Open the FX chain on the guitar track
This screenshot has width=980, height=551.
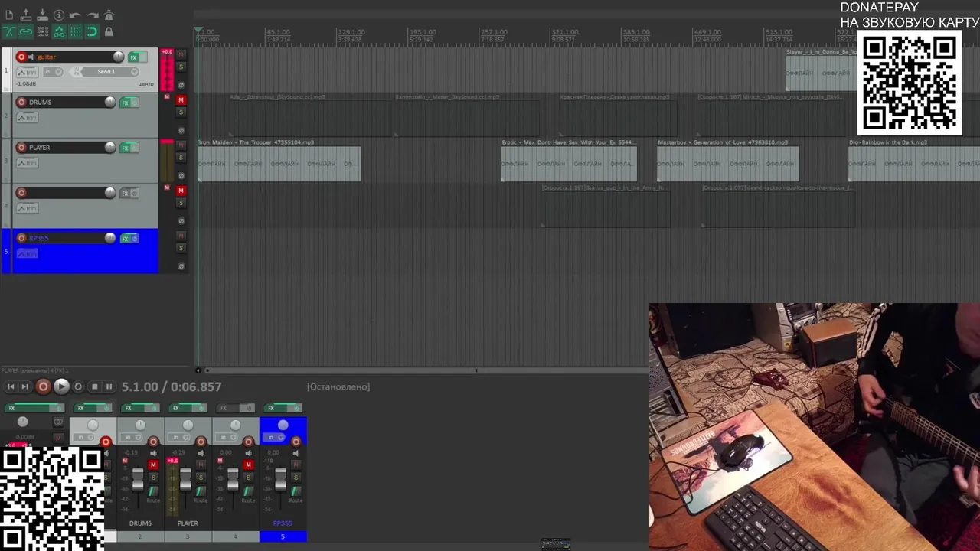(133, 57)
